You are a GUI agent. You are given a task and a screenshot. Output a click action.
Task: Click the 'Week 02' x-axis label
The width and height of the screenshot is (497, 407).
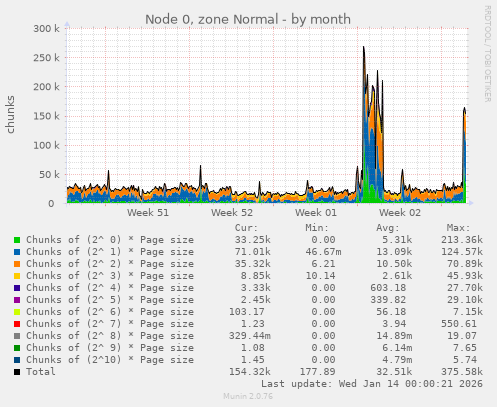coord(400,213)
